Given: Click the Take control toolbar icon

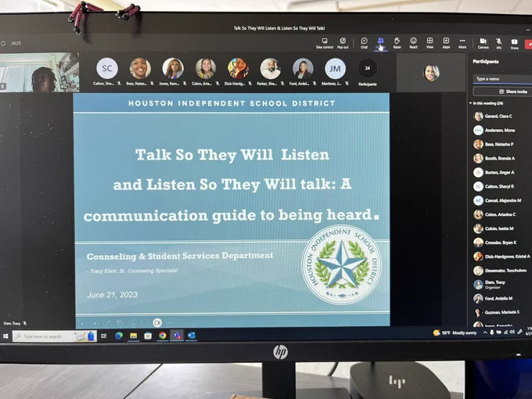Looking at the screenshot, I should (325, 44).
